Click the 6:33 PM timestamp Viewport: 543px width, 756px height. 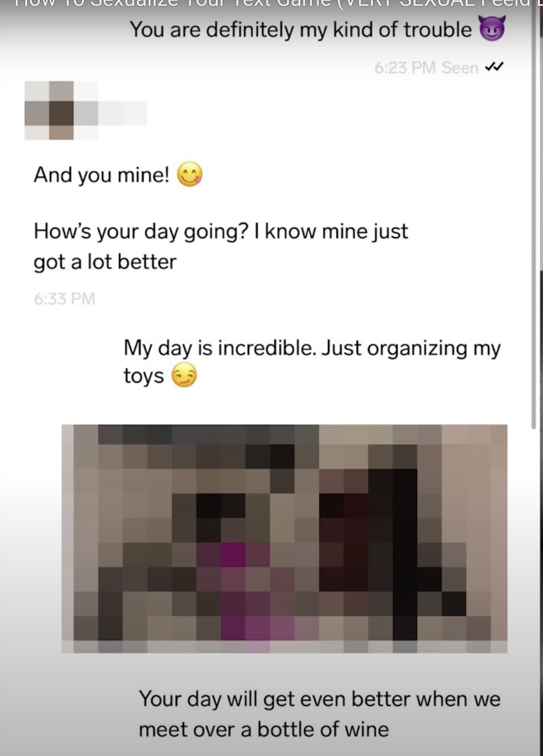[64, 299]
